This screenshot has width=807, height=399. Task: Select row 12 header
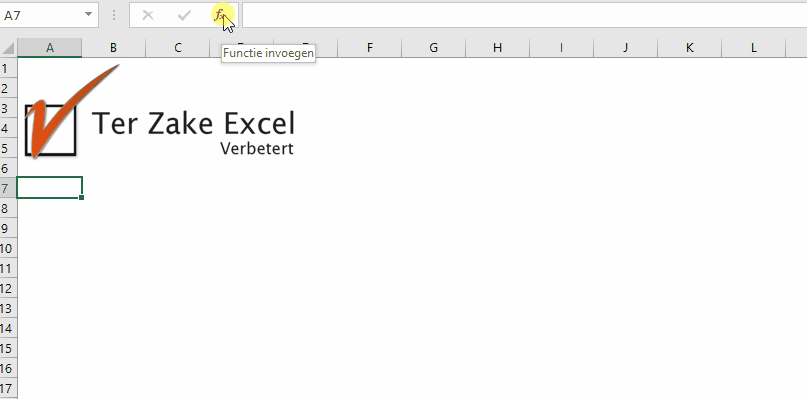[8, 288]
